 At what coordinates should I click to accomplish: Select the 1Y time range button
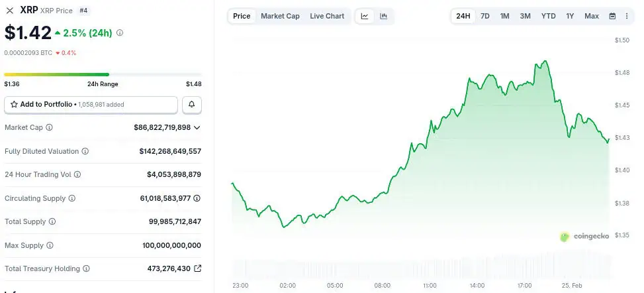pos(570,16)
